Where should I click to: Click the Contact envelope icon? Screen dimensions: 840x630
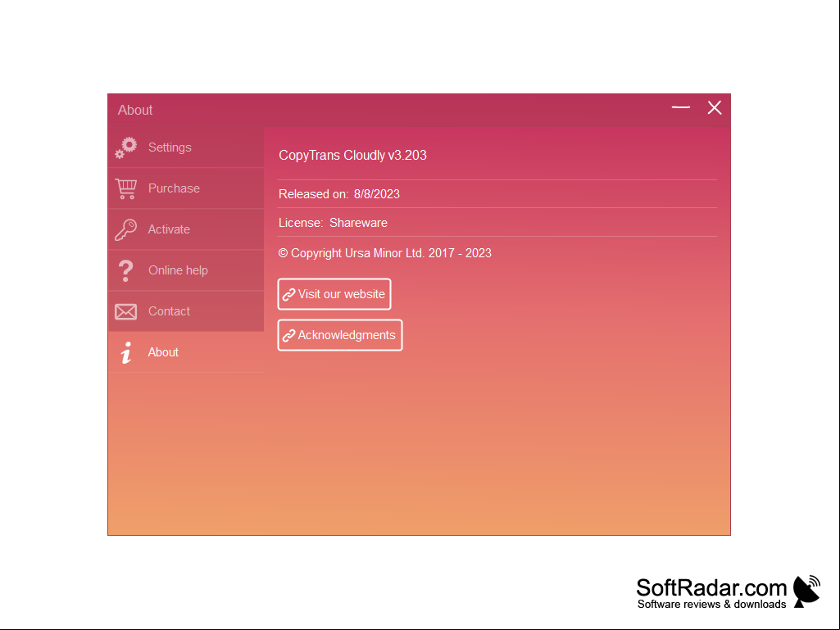(x=126, y=312)
